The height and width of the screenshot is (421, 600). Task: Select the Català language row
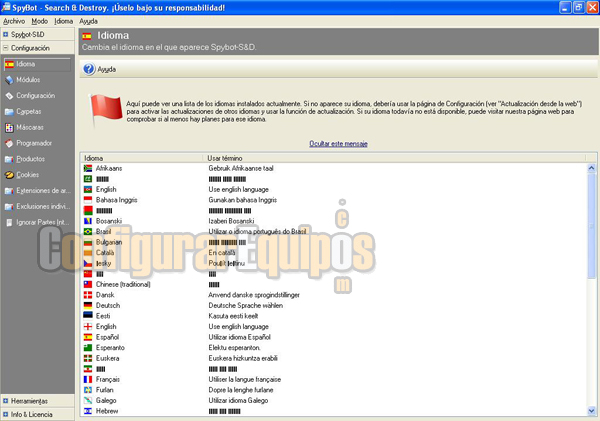pyautogui.click(x=334, y=253)
